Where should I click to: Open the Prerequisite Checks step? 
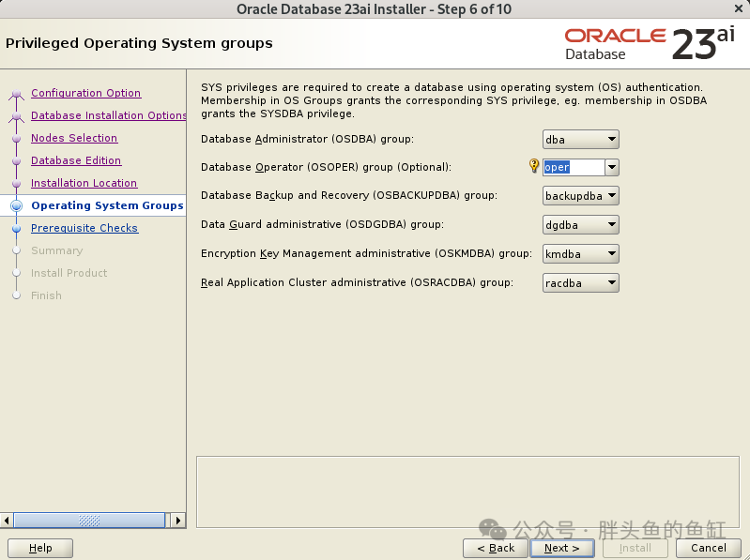(x=84, y=228)
